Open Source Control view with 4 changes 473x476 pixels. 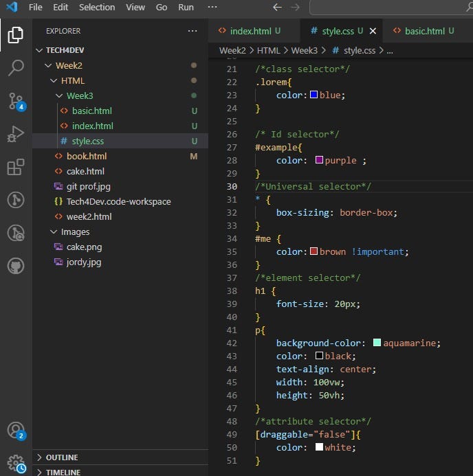pyautogui.click(x=16, y=102)
